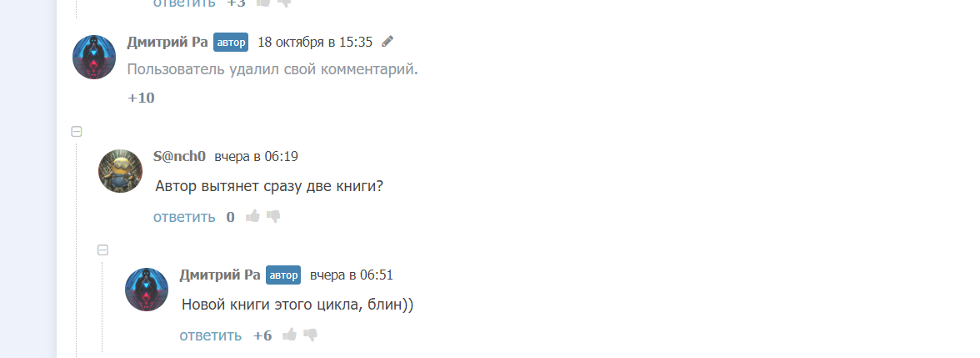Thumbs up the "Новой книги этого цикла" reply
This screenshot has width=980, height=358.
pos(290,335)
